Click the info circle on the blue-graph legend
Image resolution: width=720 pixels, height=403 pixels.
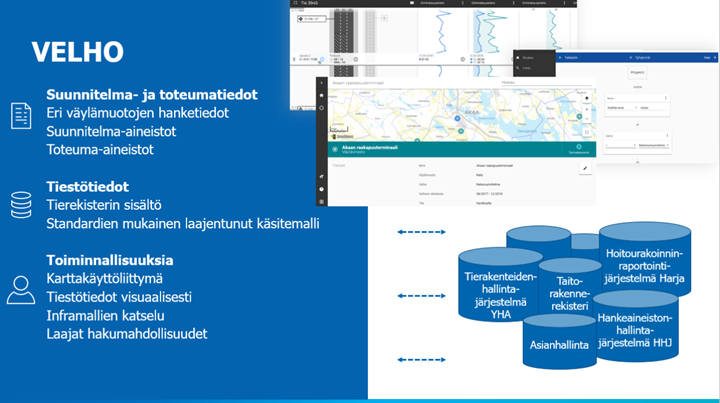tap(462, 59)
